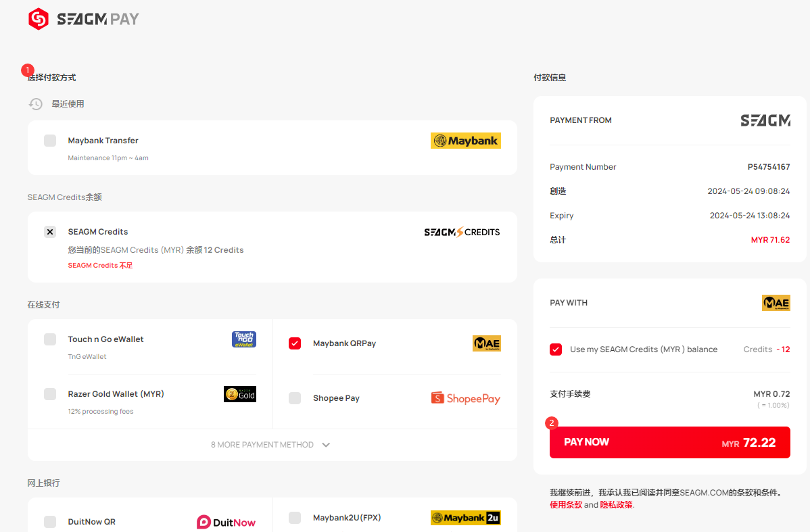Image resolution: width=810 pixels, height=532 pixels.
Task: Click the 付款信息 heading
Action: click(550, 78)
